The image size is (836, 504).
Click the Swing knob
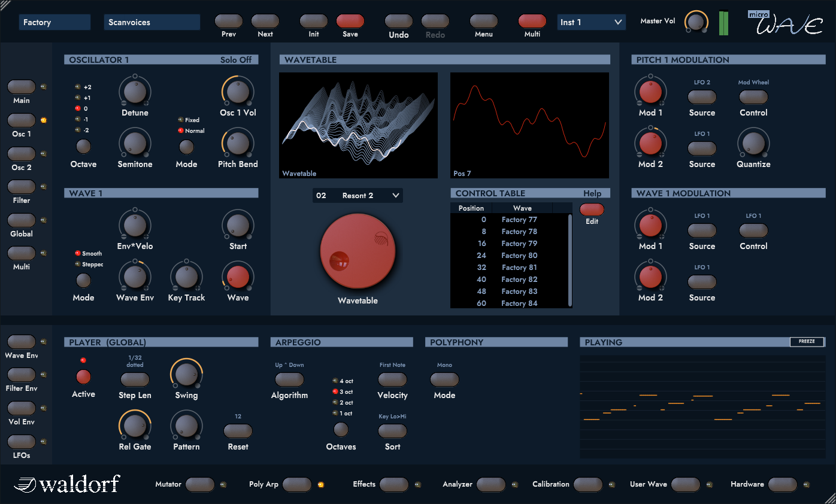pos(186,374)
